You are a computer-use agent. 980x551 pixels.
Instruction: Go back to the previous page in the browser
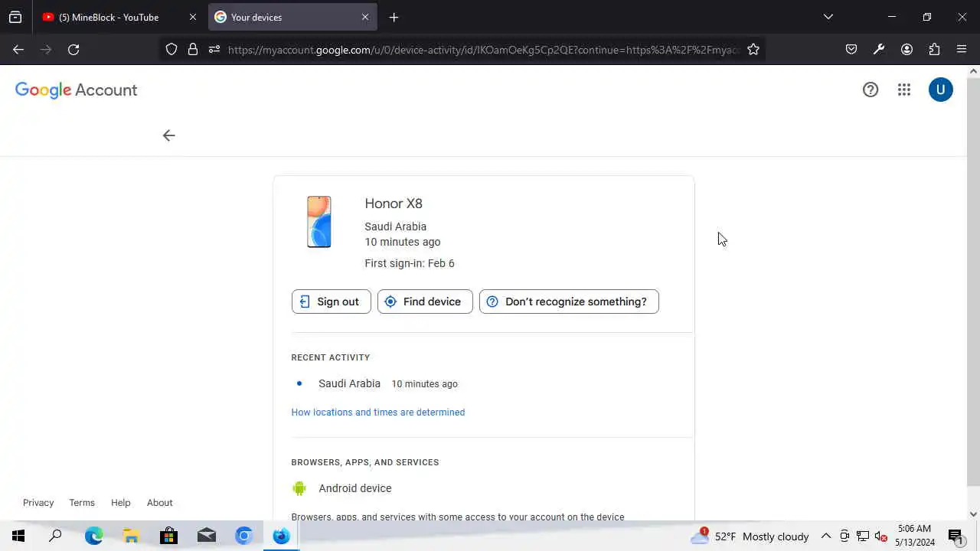pos(18,49)
